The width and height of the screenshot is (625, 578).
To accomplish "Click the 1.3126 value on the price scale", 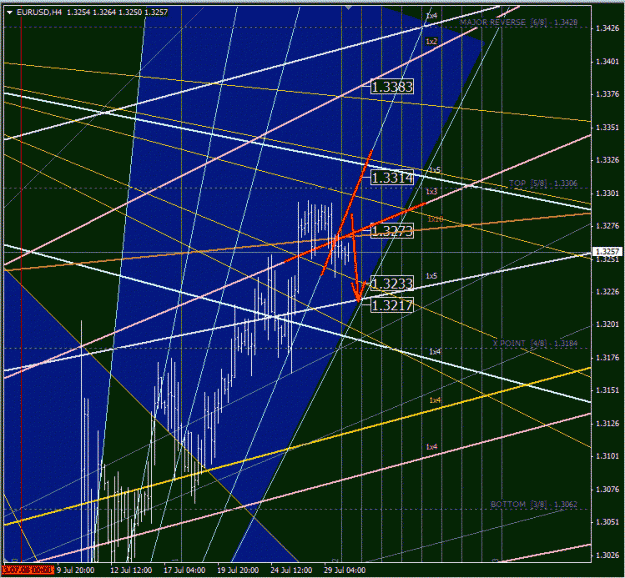I will (x=607, y=423).
